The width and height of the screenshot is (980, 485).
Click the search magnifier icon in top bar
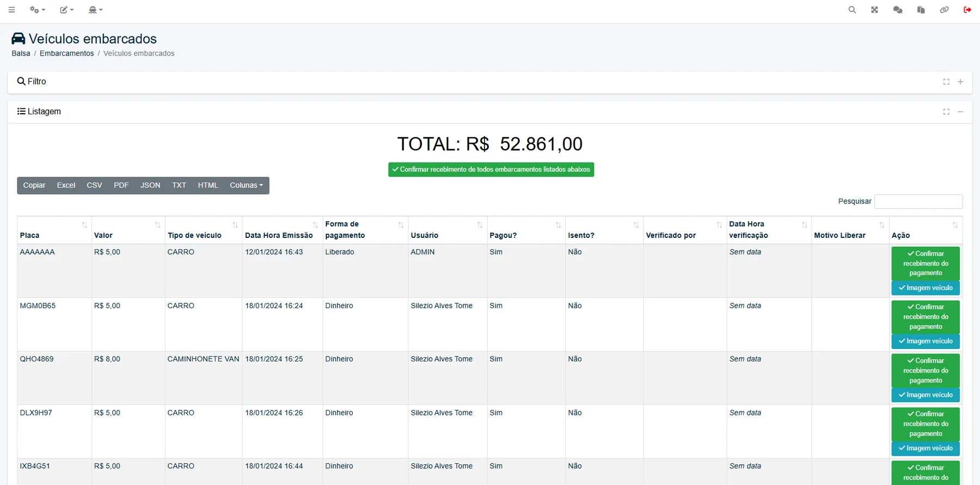click(852, 10)
